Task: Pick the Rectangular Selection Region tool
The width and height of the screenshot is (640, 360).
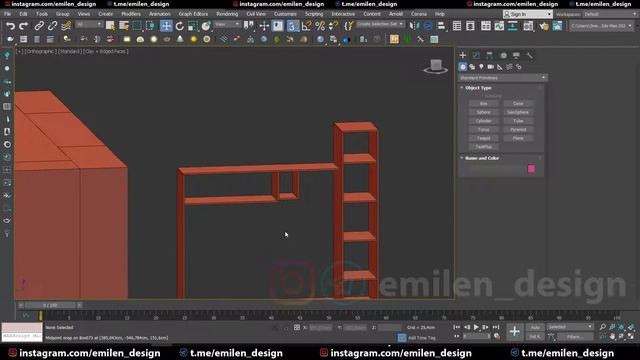Action: [137, 26]
